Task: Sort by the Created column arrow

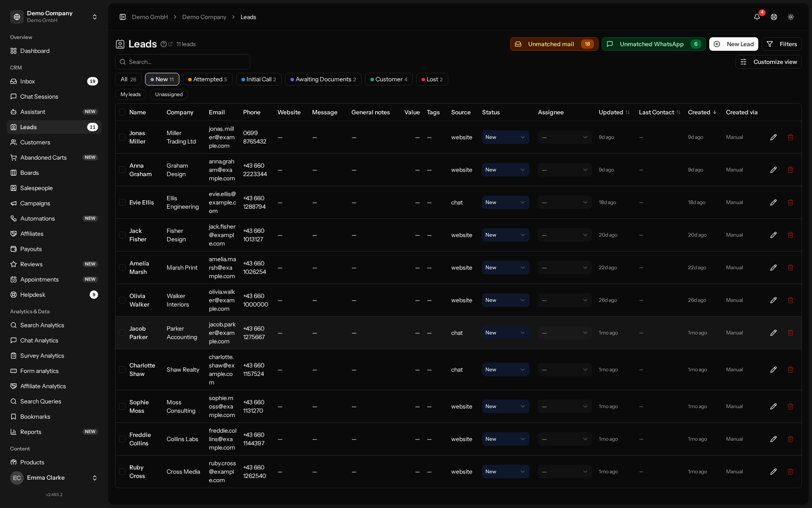Action: point(715,112)
